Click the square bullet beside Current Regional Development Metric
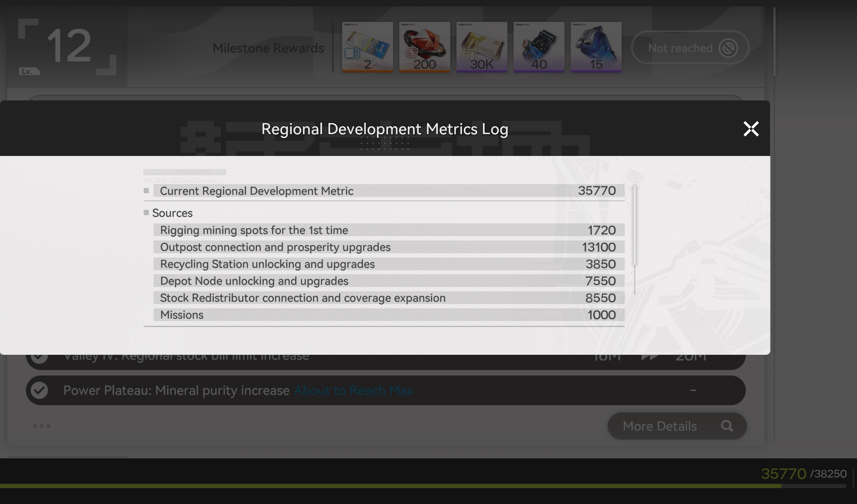The image size is (857, 504). pos(146,191)
